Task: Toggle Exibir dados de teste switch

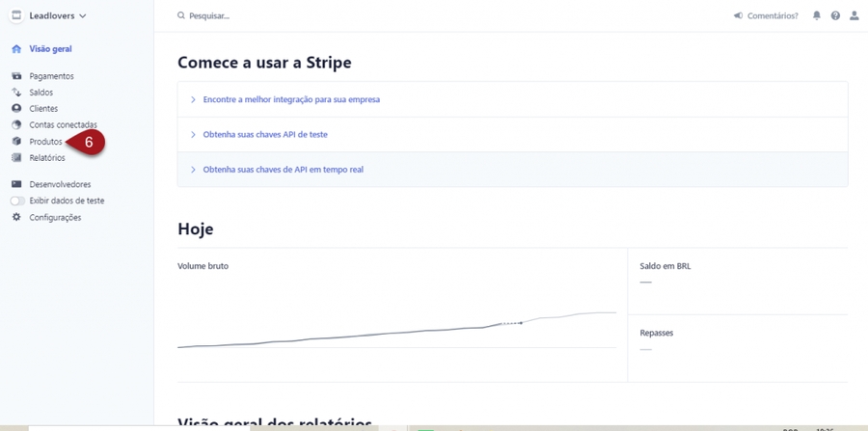Action: [17, 202]
